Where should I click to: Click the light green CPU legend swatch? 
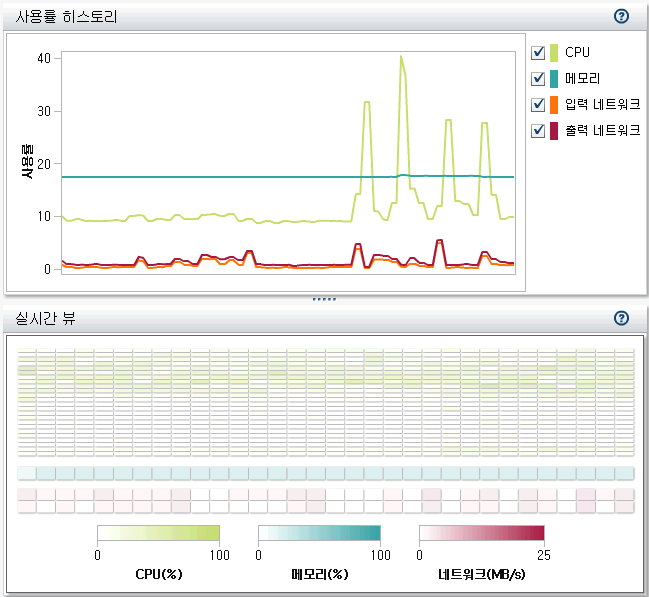click(553, 52)
